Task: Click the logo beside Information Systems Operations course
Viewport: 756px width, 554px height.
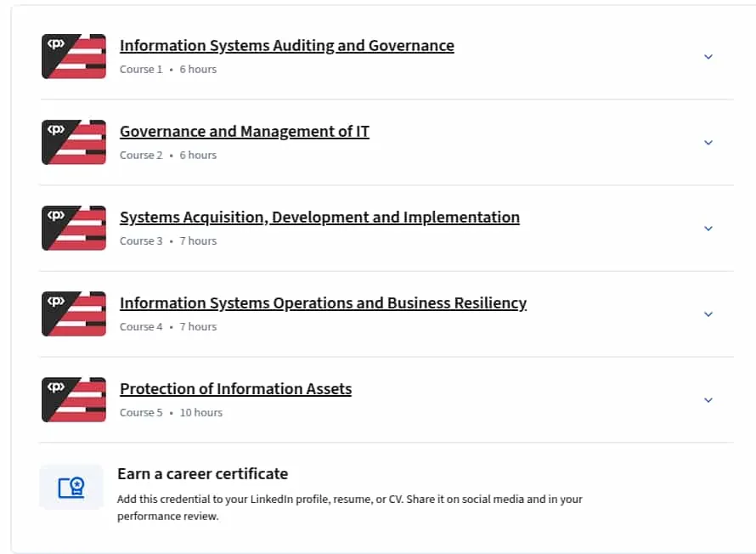Action: (74, 314)
